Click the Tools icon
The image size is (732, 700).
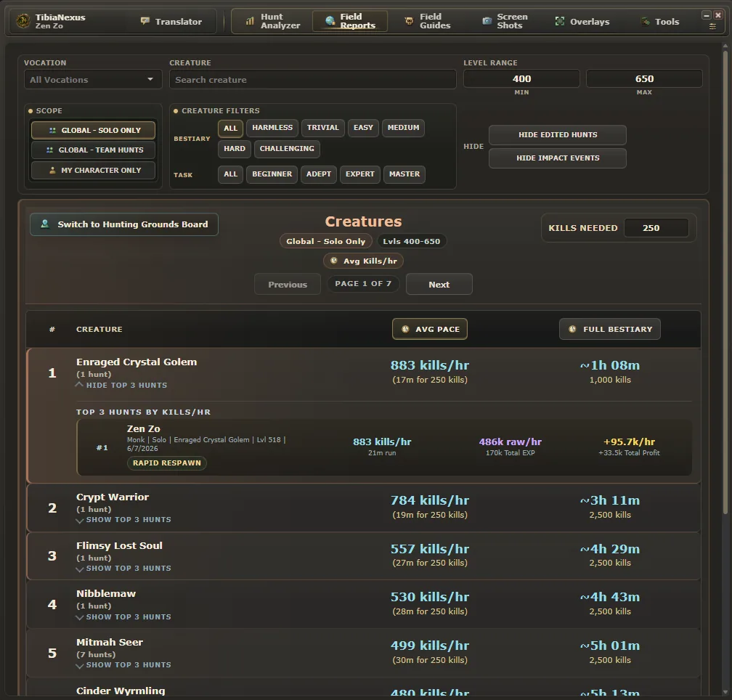[645, 22]
